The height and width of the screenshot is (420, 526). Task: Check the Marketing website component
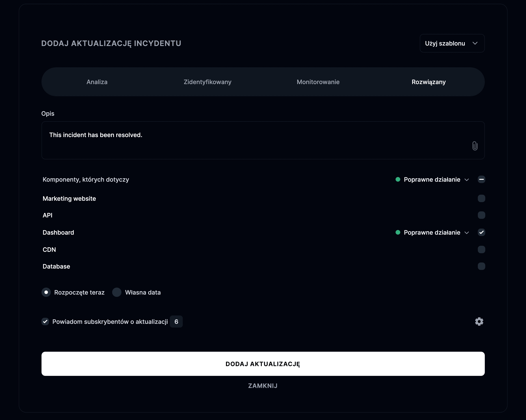(481, 199)
